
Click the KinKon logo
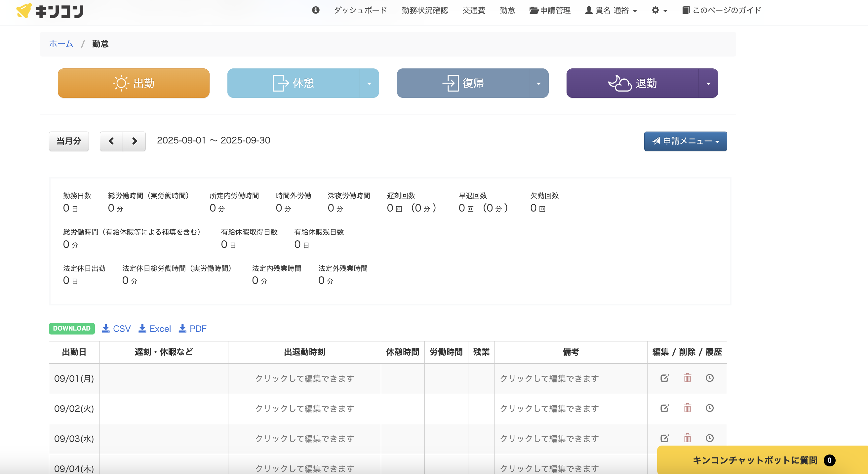(x=50, y=11)
